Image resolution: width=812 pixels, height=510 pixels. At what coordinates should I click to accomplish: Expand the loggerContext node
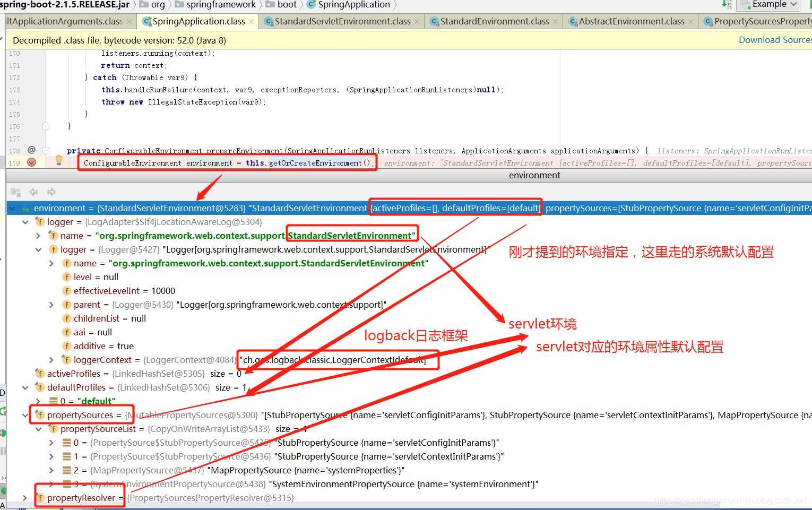pos(51,360)
